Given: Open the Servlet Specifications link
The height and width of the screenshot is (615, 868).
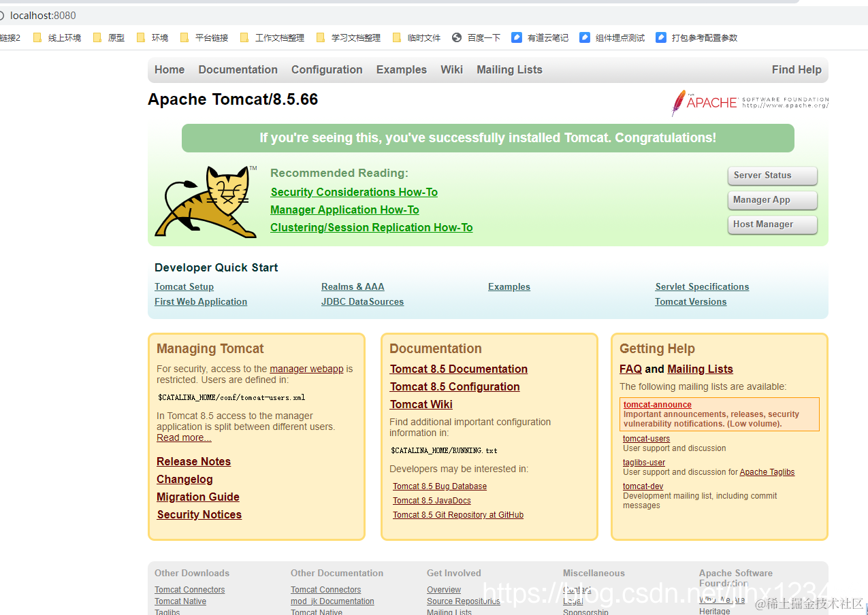Looking at the screenshot, I should (x=702, y=286).
